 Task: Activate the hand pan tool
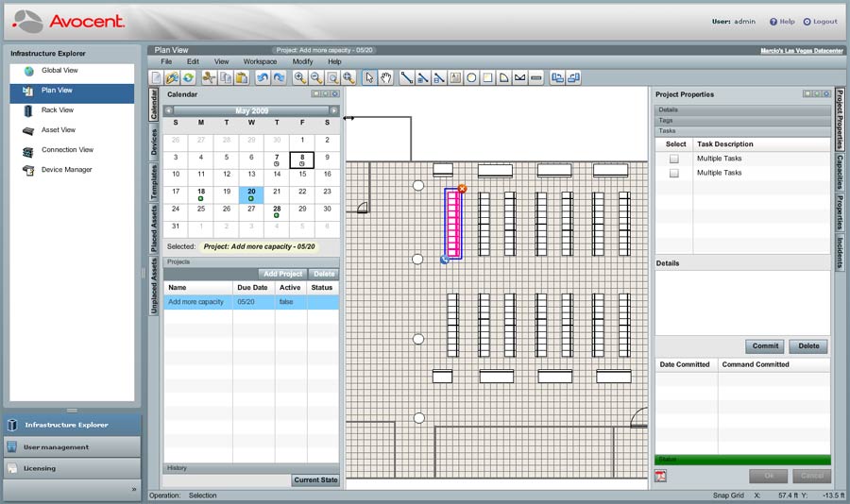pyautogui.click(x=385, y=77)
